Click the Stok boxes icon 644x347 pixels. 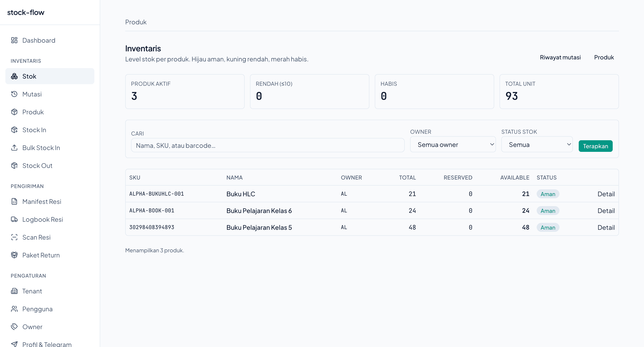coord(14,76)
